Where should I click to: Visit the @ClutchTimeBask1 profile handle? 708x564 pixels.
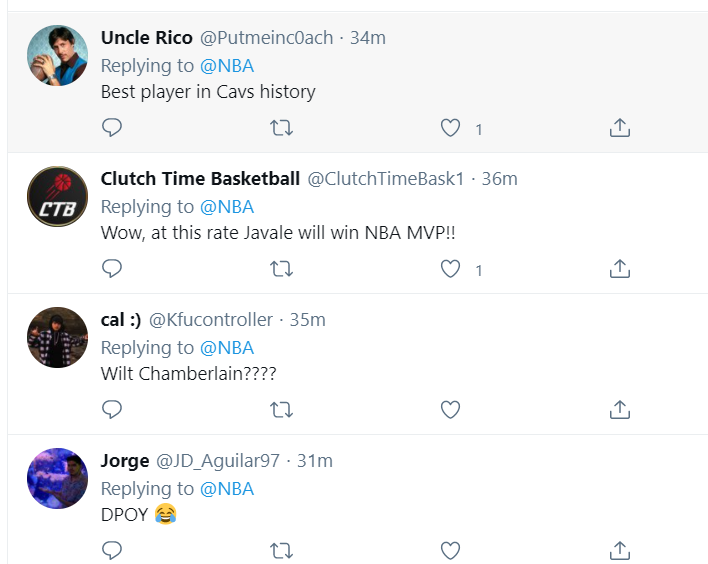click(385, 179)
